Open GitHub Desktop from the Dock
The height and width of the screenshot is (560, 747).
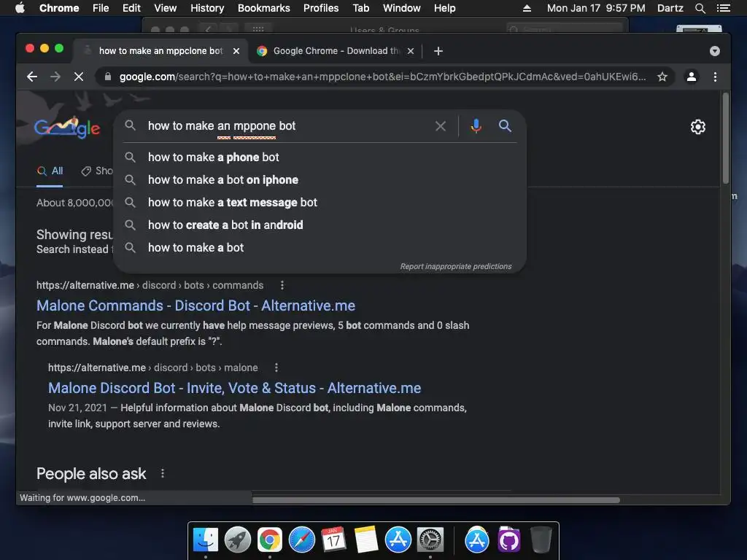click(508, 540)
